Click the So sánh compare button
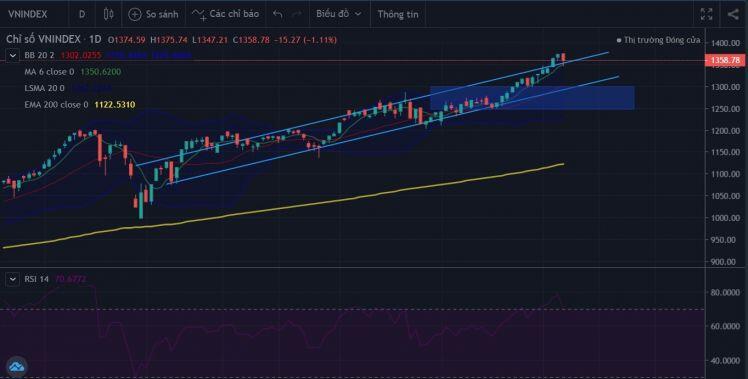Image resolution: width=748 pixels, height=379 pixels. coord(153,14)
